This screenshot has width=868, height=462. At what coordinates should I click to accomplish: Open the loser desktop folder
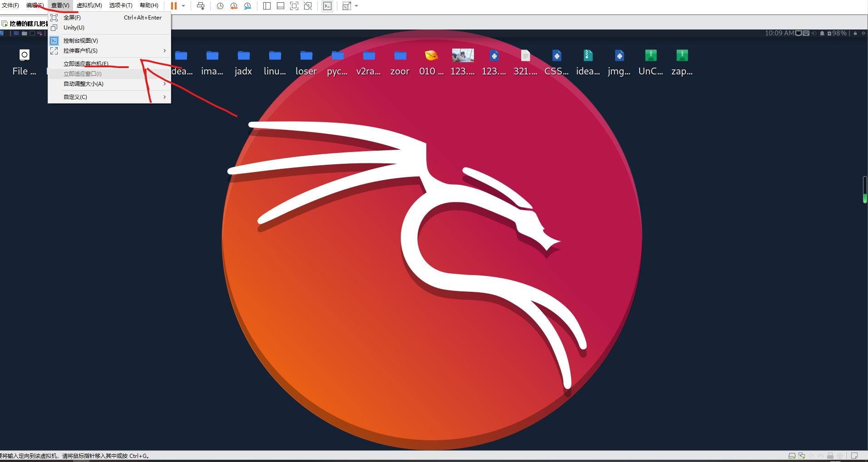tap(306, 62)
